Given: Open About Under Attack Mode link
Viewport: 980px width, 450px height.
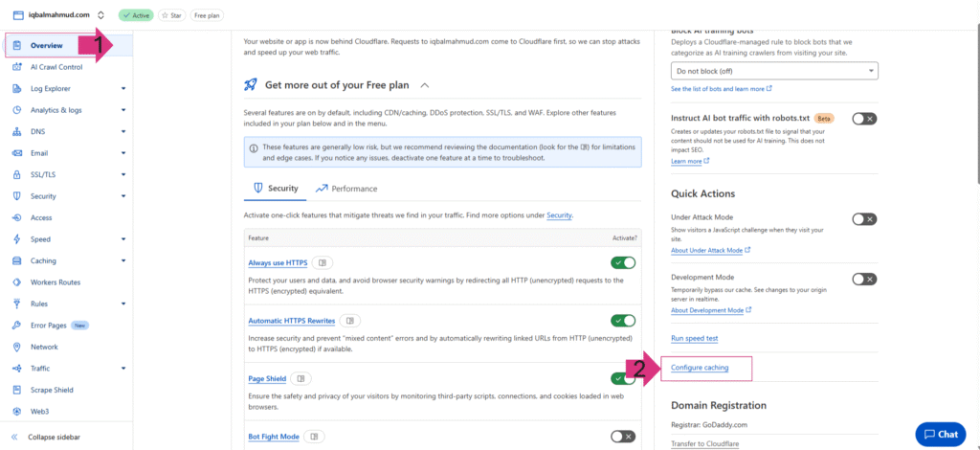Looking at the screenshot, I should point(710,250).
